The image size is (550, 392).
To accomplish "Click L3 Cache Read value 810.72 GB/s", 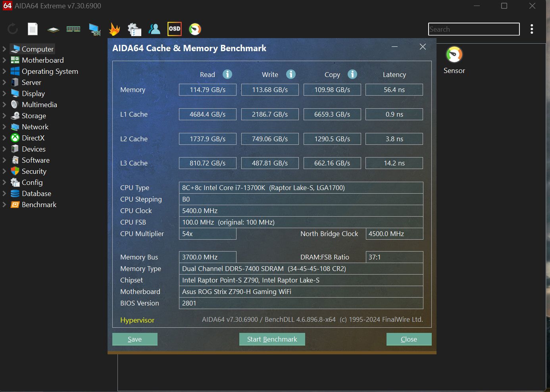I will click(x=208, y=163).
